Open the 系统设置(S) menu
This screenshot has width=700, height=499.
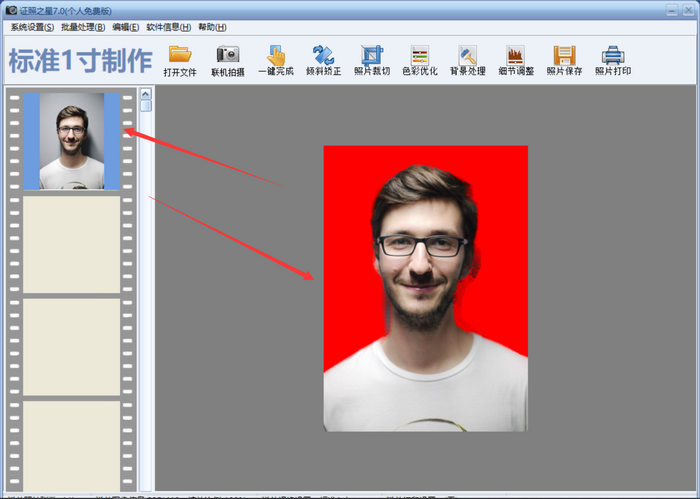click(32, 27)
